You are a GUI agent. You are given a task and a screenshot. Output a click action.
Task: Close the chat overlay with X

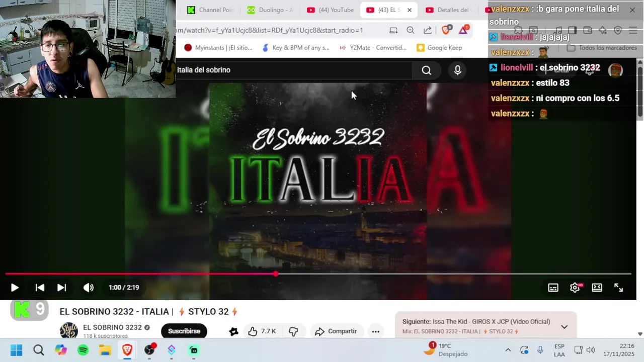(x=632, y=10)
